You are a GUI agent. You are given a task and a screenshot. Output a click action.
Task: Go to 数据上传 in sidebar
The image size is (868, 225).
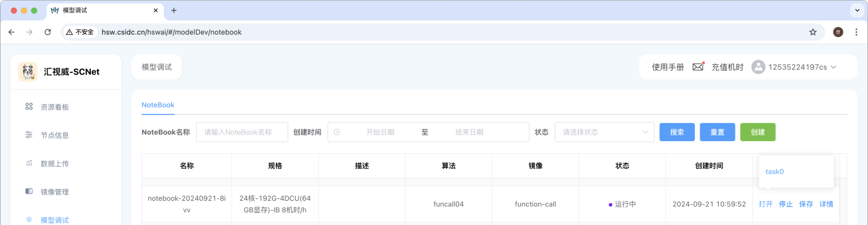click(x=55, y=164)
